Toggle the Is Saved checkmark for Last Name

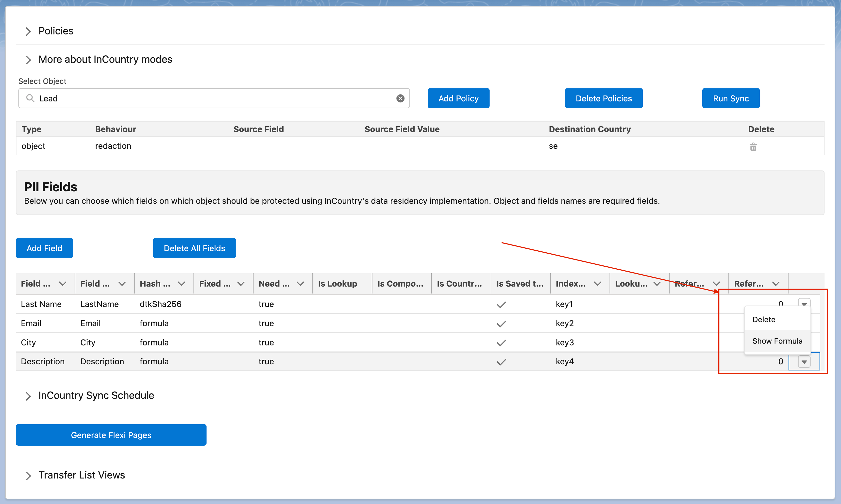point(501,304)
